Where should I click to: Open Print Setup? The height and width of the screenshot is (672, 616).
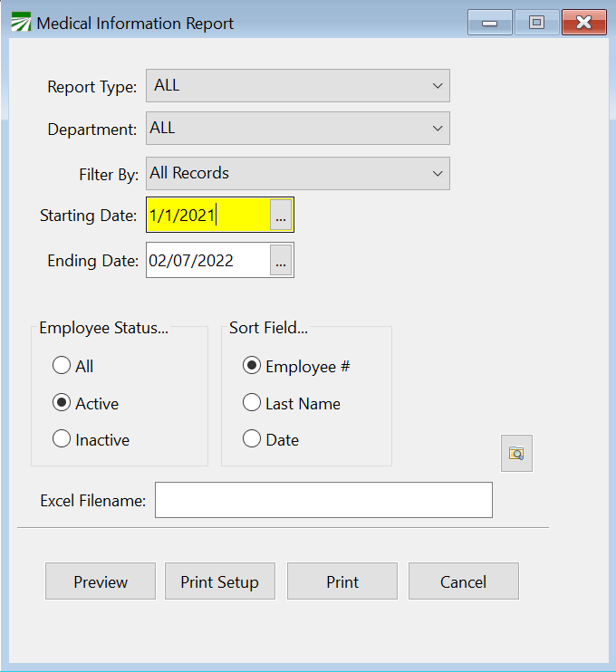pos(220,581)
